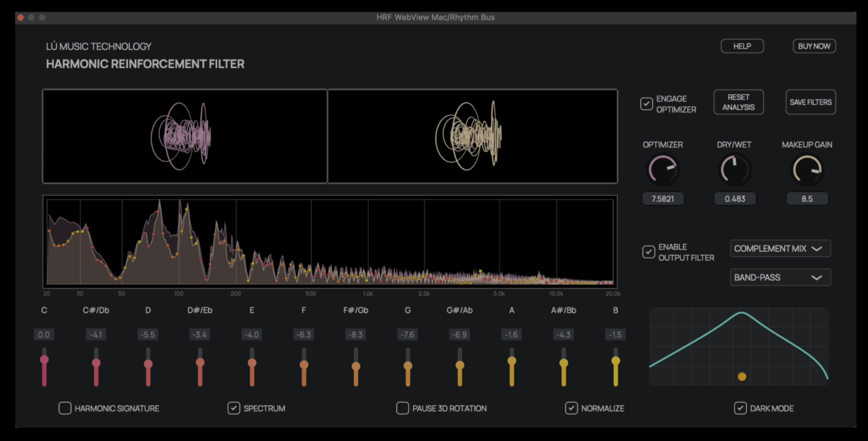
Task: Select the optimizer value field 7.5821
Action: click(663, 198)
